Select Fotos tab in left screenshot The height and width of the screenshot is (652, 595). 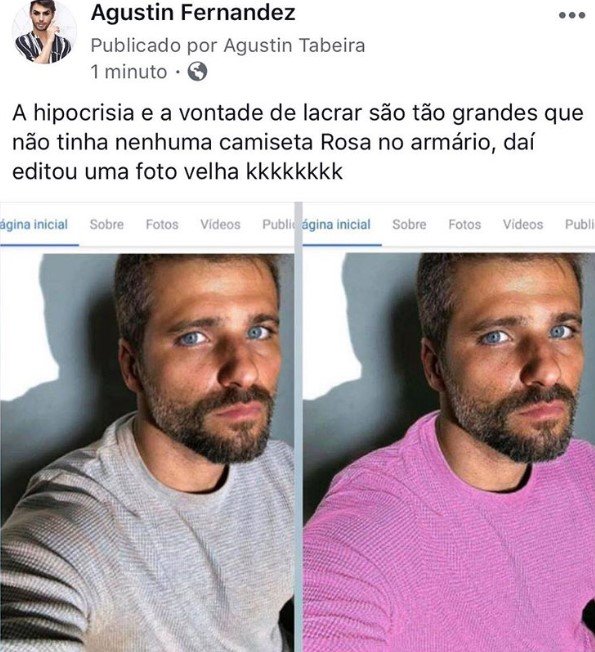[x=162, y=225]
